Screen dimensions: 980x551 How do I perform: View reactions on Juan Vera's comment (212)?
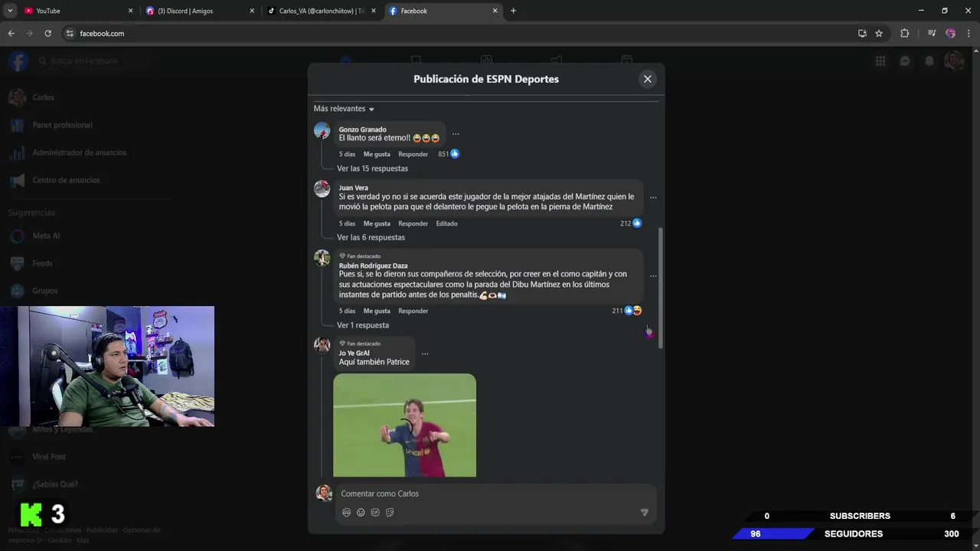631,223
